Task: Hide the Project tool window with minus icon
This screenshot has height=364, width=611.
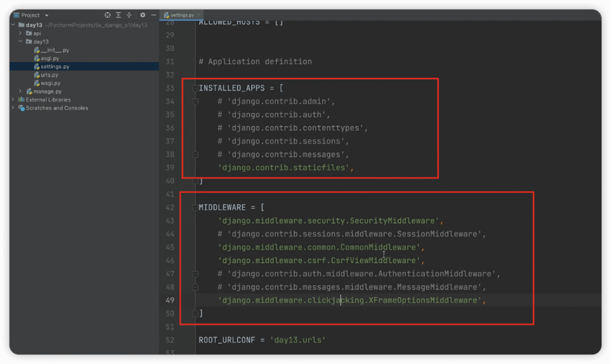Action: 153,15
